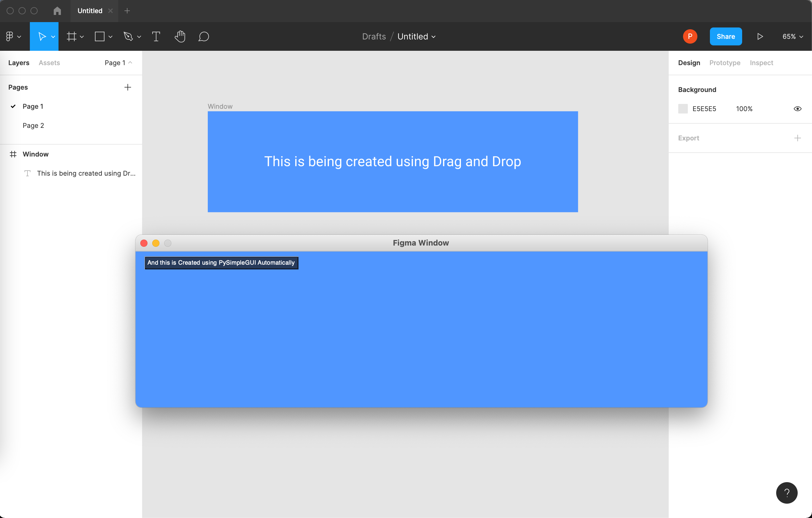Open the zoom level dropdown
Screen dimensions: 812x518
(792, 36)
